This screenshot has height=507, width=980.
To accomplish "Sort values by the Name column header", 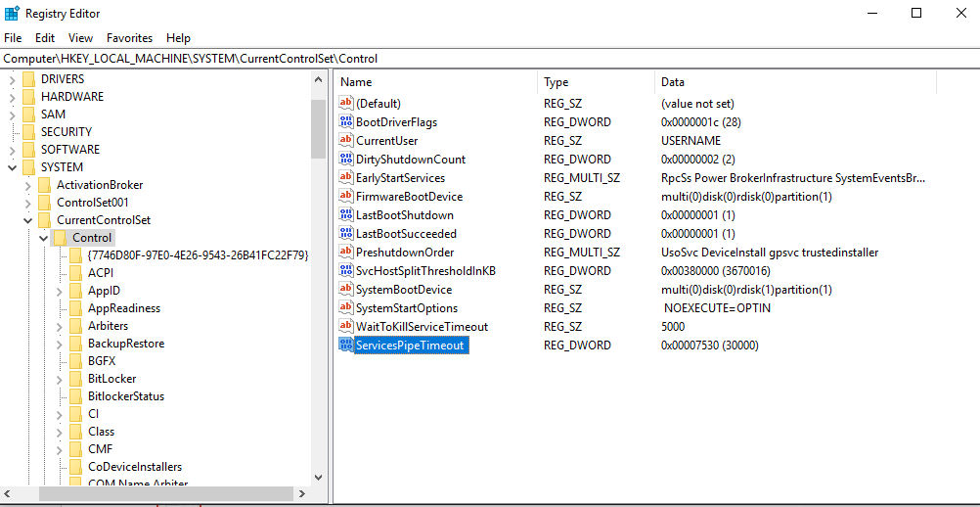I will click(436, 82).
